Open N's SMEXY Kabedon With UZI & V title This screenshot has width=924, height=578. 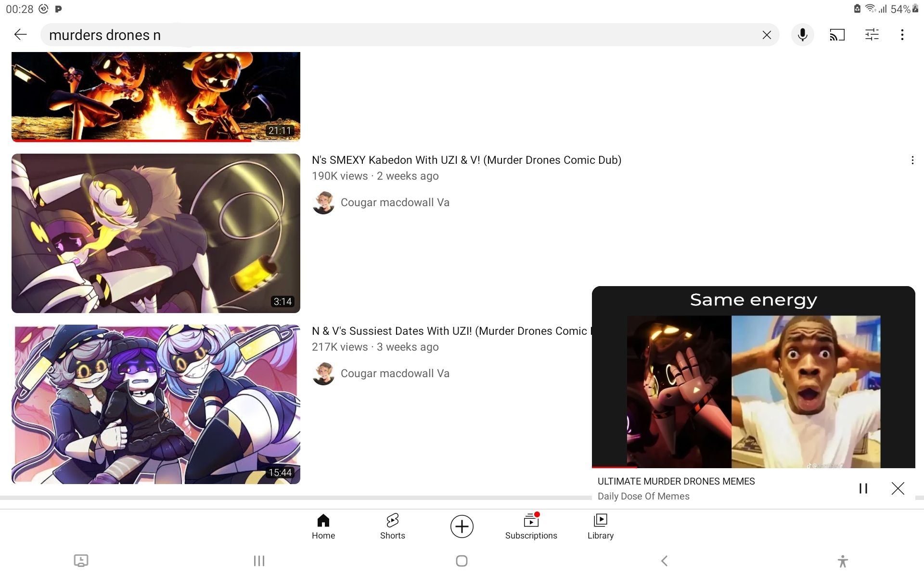tap(466, 160)
